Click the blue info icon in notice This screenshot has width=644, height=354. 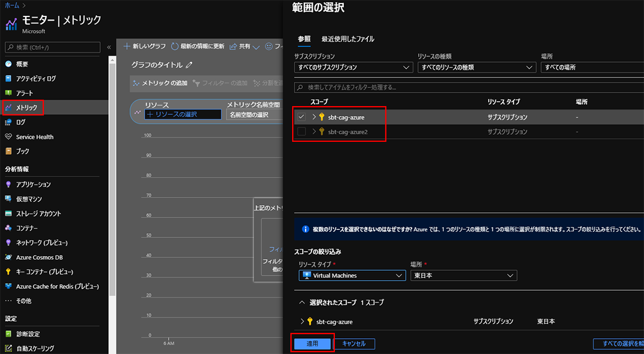[305, 229]
